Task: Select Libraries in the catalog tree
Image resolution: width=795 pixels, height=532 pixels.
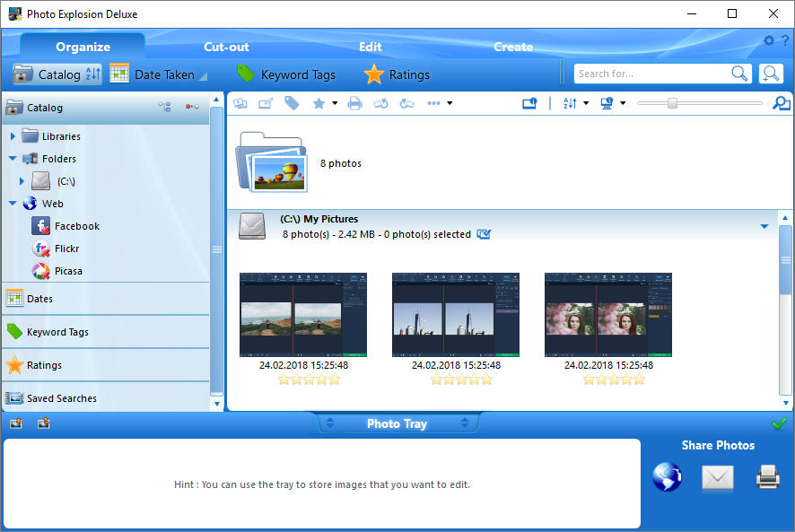Action: [61, 136]
